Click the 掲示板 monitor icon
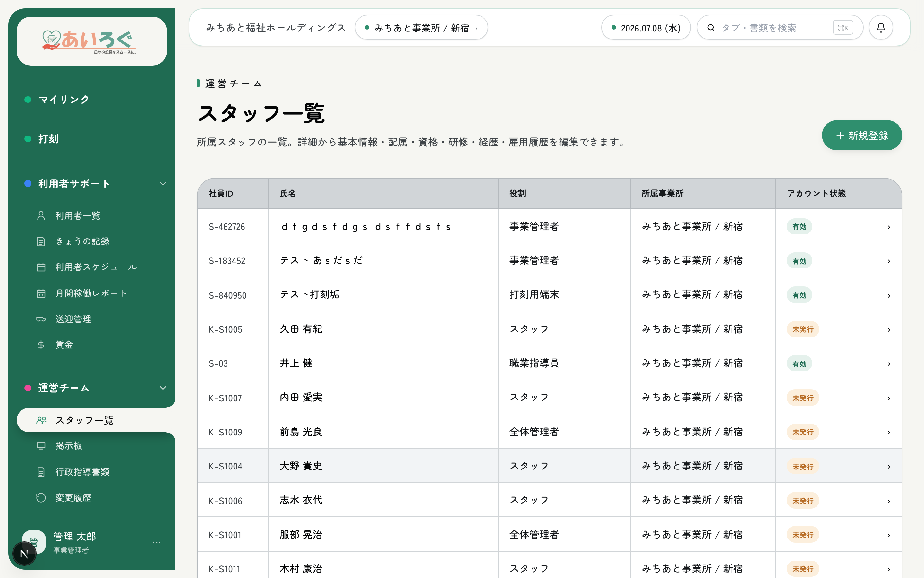This screenshot has height=578, width=924. click(41, 446)
